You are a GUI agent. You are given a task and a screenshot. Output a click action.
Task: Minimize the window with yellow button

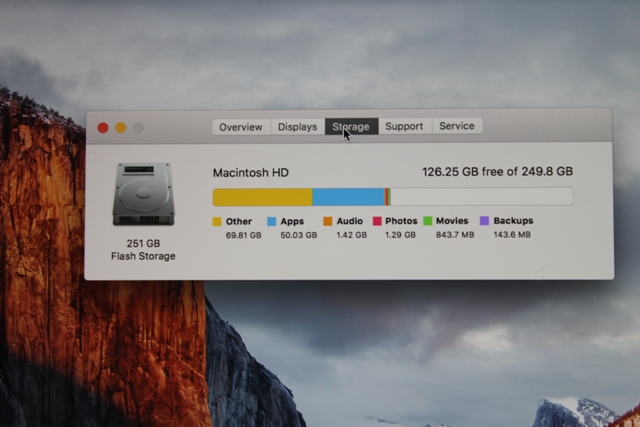[x=120, y=128]
